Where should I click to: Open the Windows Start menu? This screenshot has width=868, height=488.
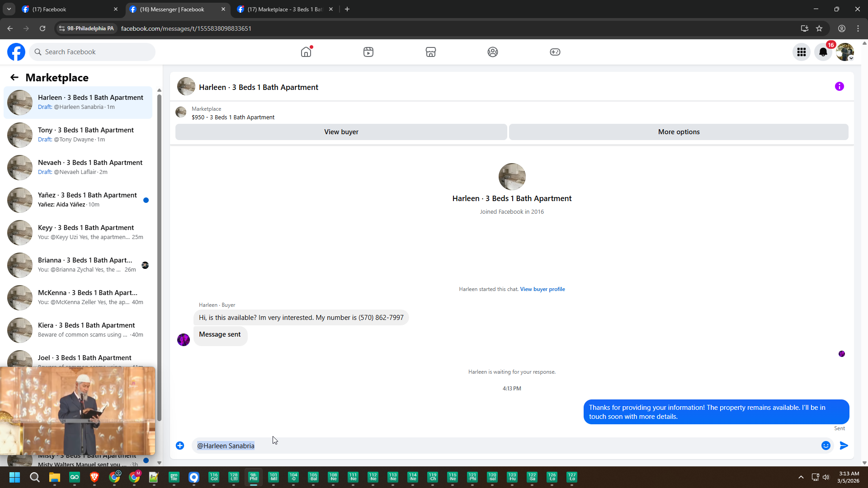click(x=14, y=477)
